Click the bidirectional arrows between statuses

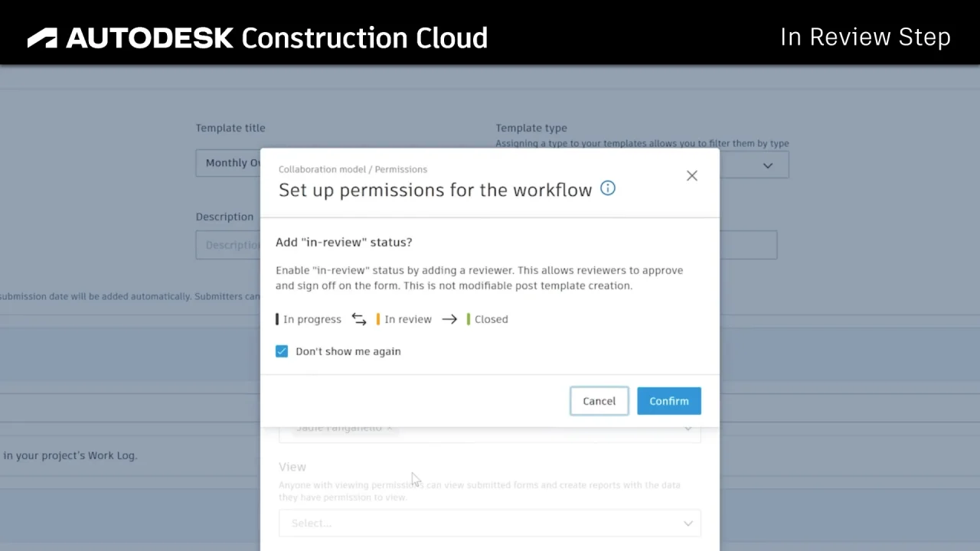tap(359, 319)
